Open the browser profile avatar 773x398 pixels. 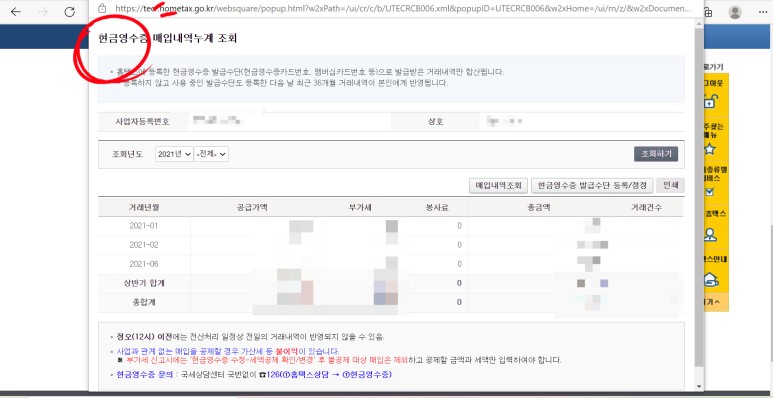(735, 12)
